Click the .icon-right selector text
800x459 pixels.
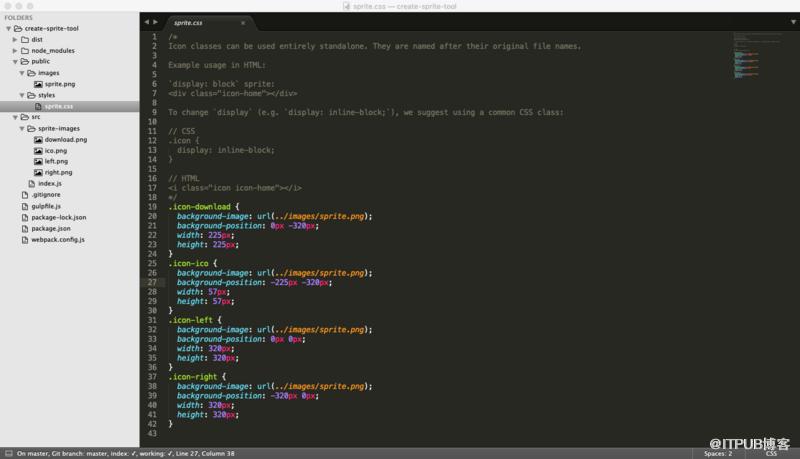193,377
